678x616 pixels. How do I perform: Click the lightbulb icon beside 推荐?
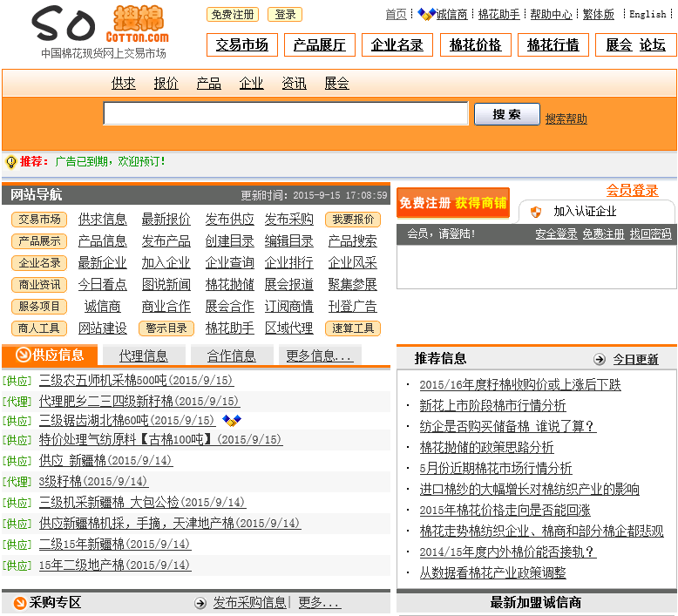pos(11,162)
